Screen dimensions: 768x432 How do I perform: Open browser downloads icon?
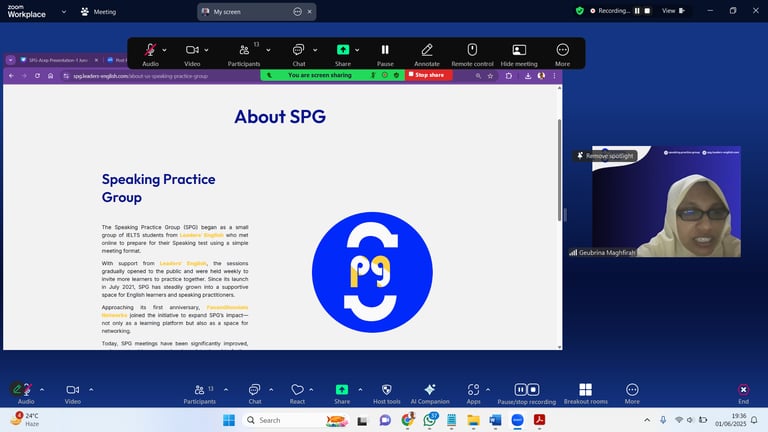tap(528, 76)
